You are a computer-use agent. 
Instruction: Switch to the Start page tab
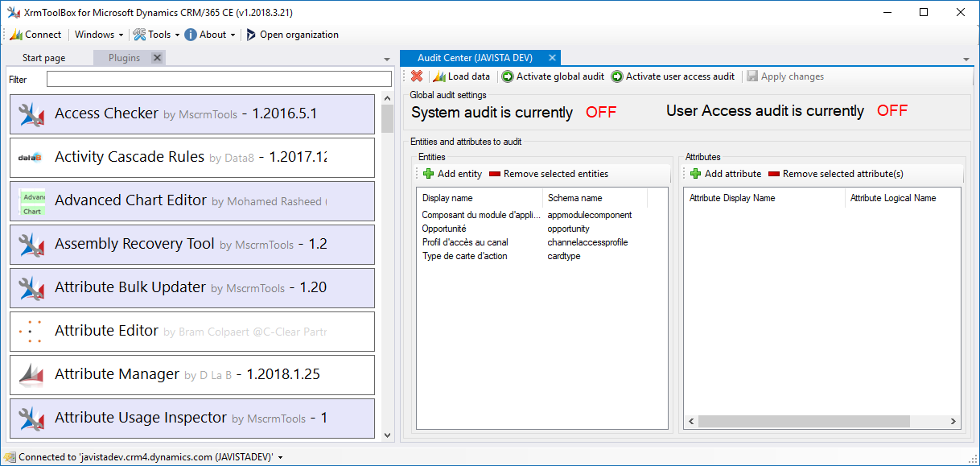click(44, 58)
